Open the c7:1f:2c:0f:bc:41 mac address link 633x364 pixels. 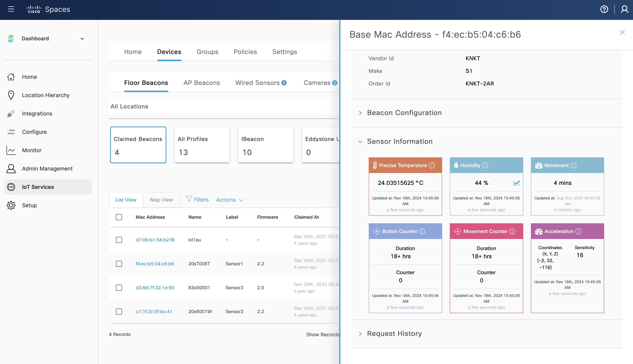[x=154, y=311]
